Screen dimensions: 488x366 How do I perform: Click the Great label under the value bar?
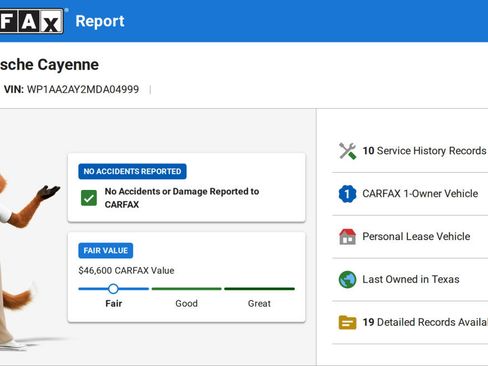pos(259,304)
